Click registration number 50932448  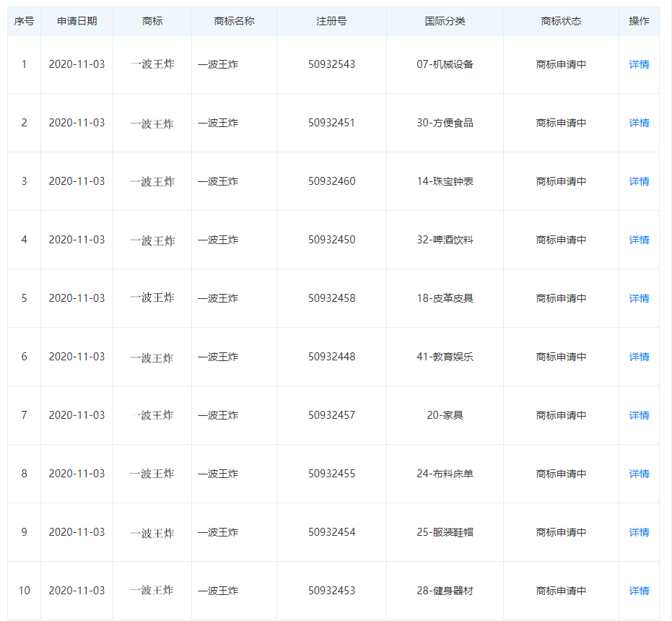coord(331,357)
